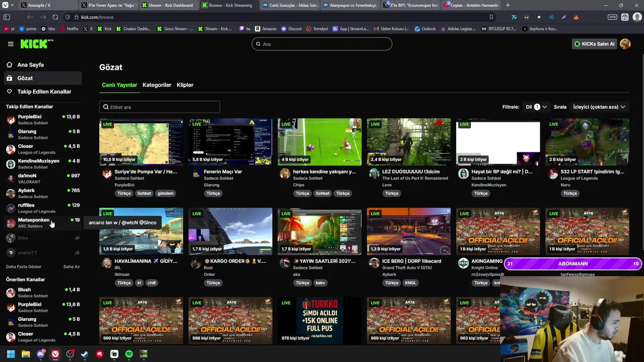Click Daha Az to collapse list
This screenshot has height=362, width=644.
tap(71, 267)
